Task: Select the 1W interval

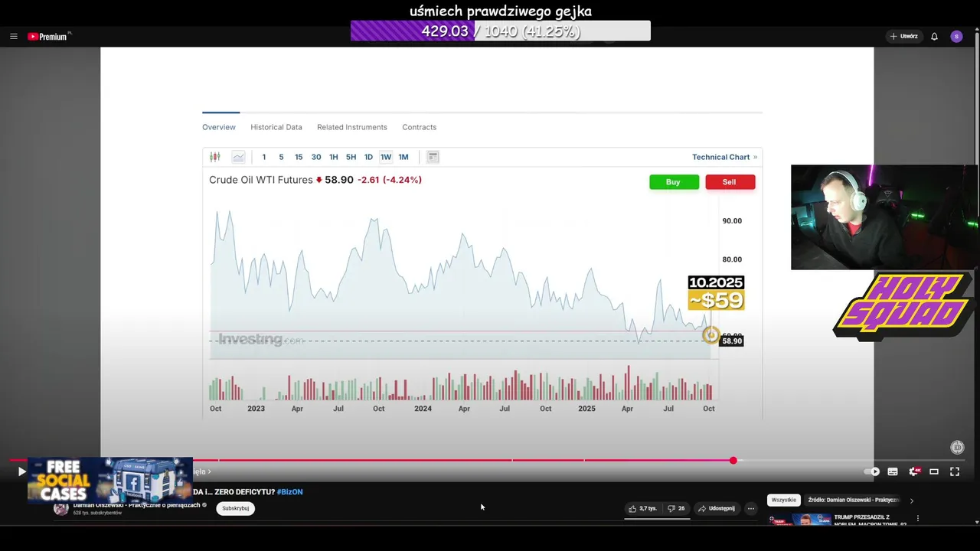Action: point(386,157)
